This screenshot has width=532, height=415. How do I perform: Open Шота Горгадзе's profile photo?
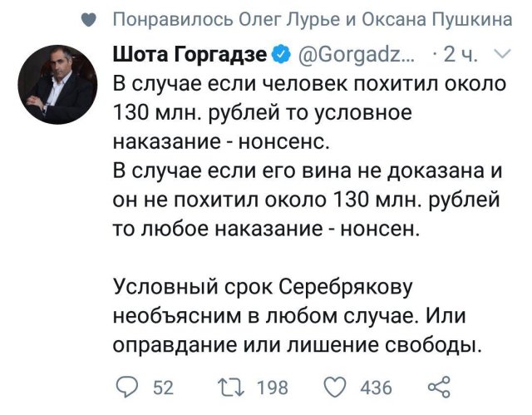pos(57,84)
